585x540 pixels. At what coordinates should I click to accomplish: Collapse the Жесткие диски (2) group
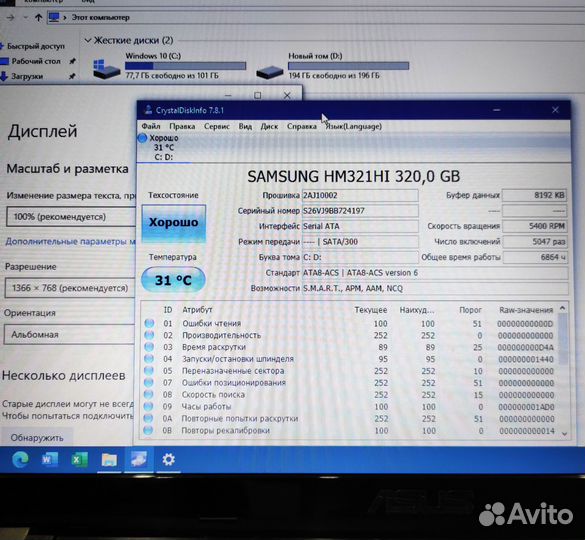pyautogui.click(x=88, y=40)
